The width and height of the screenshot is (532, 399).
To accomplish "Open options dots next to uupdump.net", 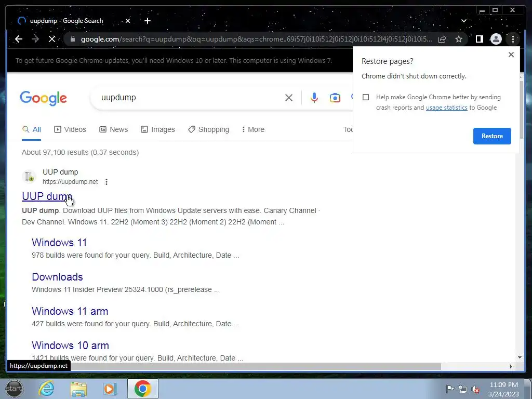I will (107, 182).
